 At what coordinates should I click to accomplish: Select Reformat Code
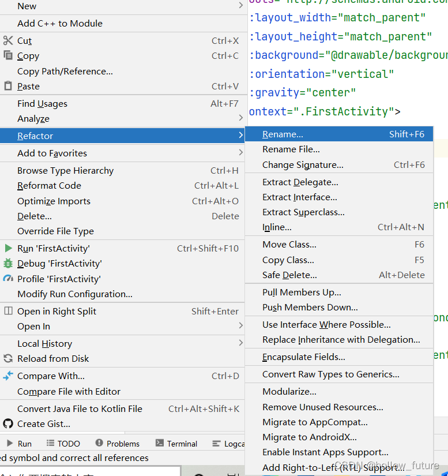coord(122,185)
